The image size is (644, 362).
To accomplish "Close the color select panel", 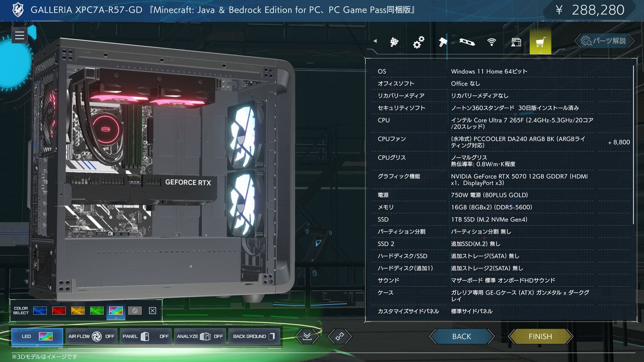I will pyautogui.click(x=152, y=311).
